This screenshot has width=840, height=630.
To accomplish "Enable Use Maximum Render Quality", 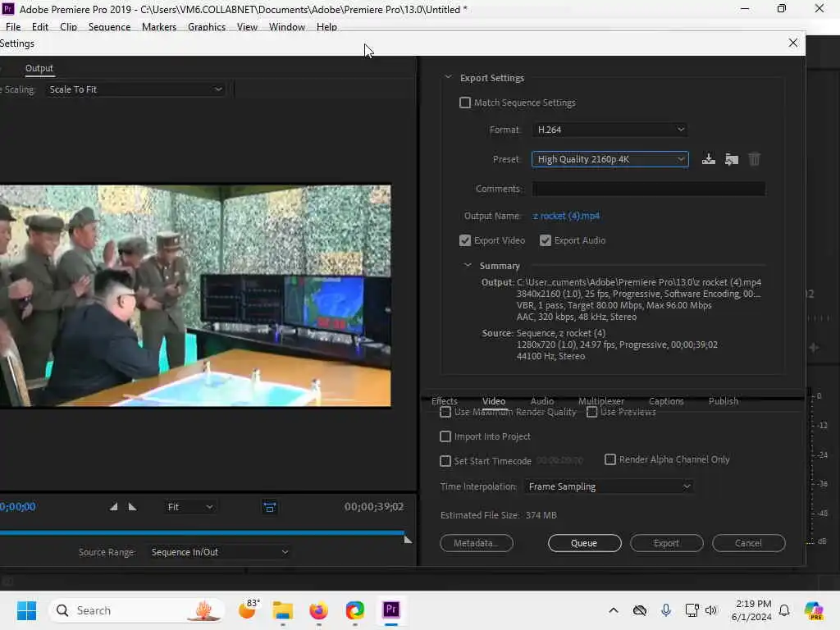I will coord(445,412).
